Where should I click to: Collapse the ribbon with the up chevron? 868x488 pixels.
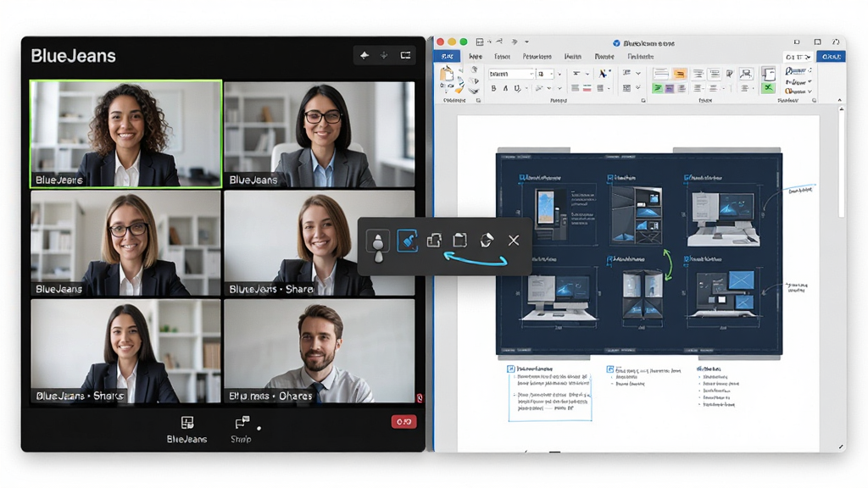840,100
